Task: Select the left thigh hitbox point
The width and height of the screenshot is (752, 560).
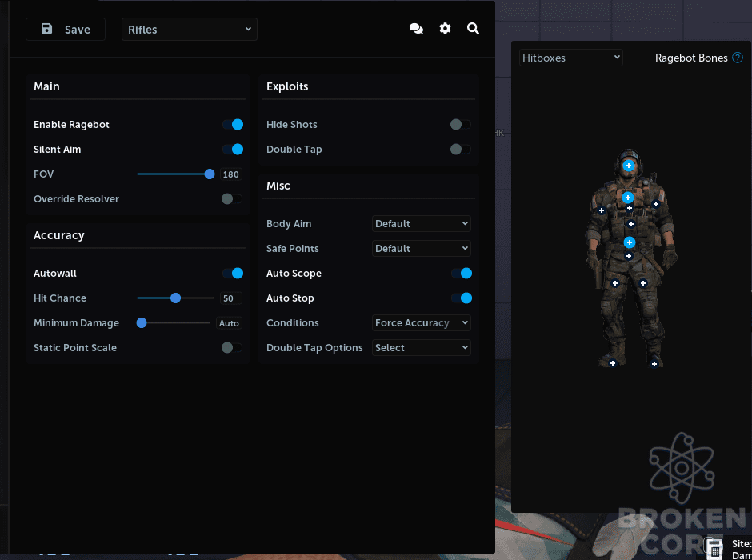Action: click(x=615, y=283)
